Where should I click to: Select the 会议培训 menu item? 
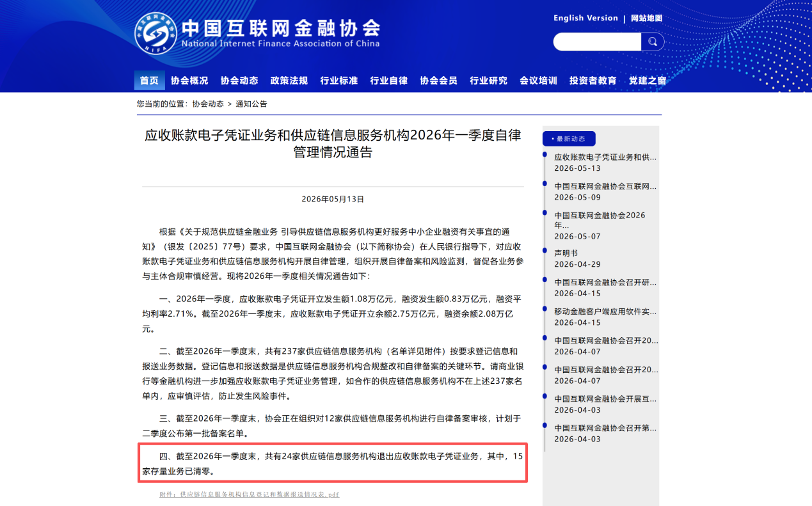click(x=539, y=81)
